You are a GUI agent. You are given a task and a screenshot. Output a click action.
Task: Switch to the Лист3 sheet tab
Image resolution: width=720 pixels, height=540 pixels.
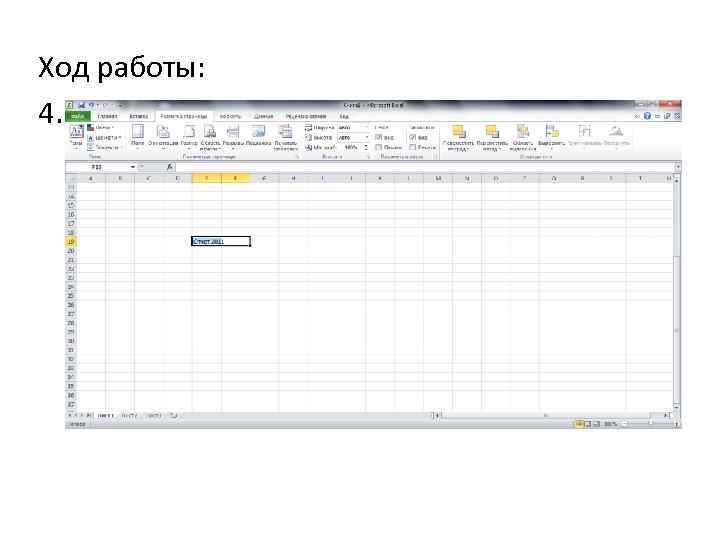click(154, 415)
